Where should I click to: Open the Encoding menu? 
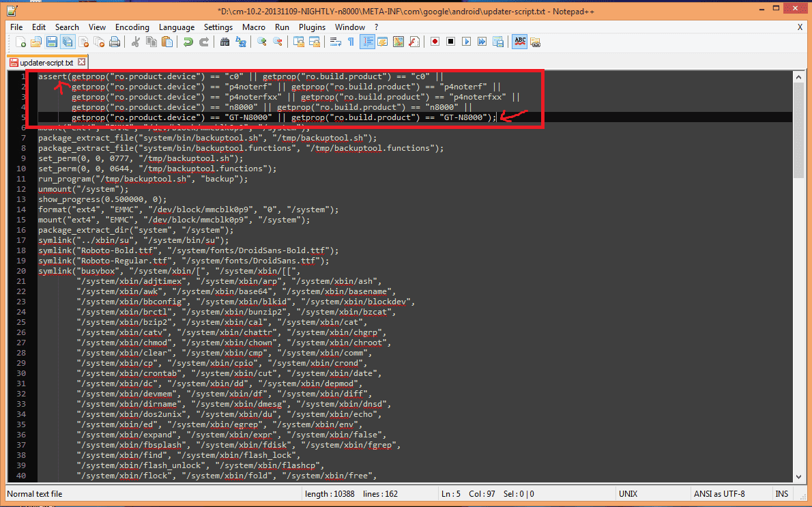pos(132,27)
